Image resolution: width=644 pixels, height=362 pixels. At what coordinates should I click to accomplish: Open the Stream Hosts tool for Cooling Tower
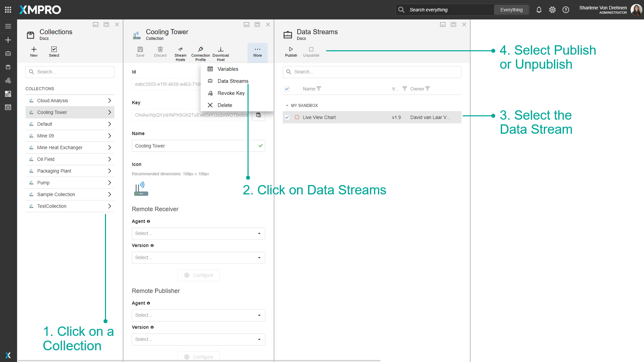(180, 53)
